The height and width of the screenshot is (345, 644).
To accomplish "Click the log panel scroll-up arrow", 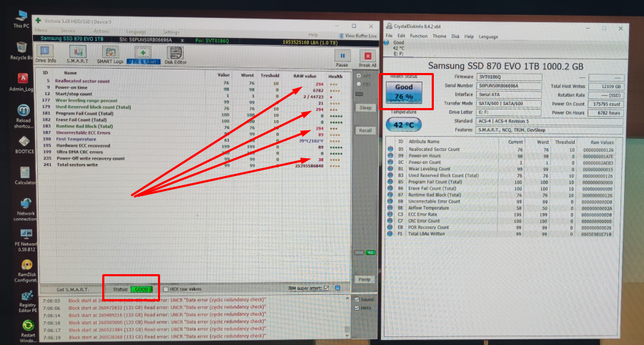I will 347,299.
